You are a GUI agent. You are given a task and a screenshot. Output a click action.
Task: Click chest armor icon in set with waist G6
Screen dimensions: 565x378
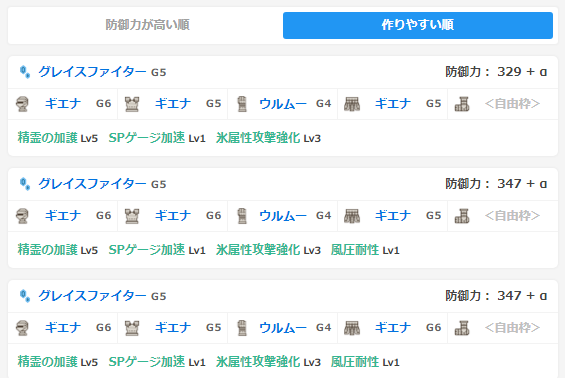coord(132,328)
